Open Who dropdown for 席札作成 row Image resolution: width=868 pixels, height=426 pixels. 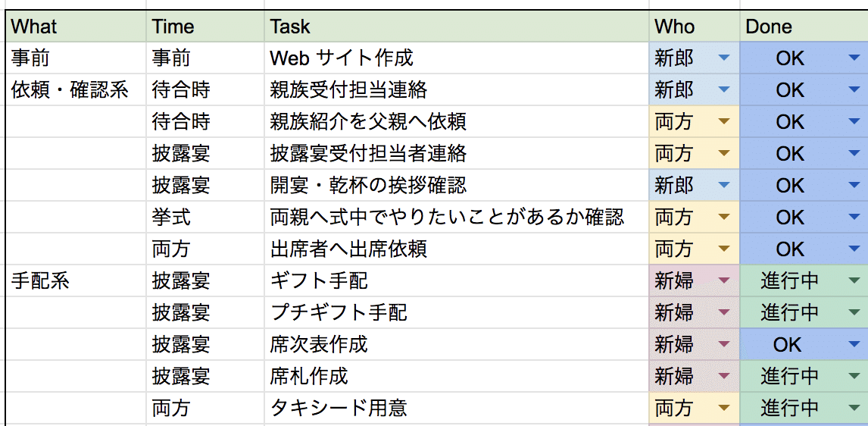coord(723,377)
